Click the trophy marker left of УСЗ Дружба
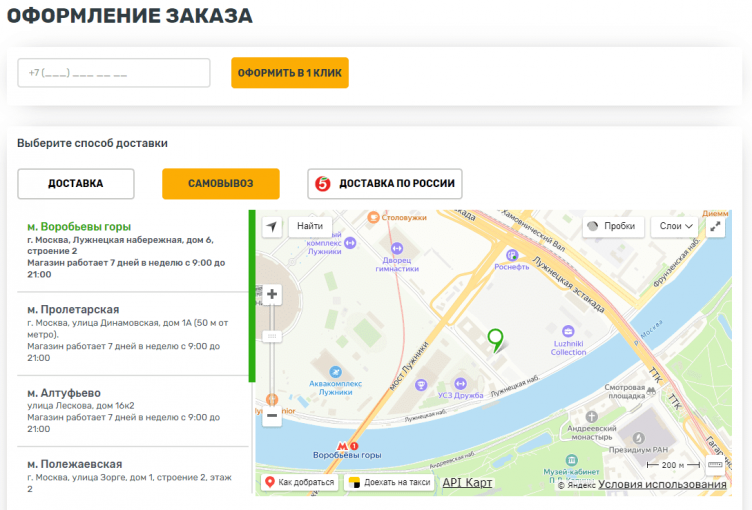 coord(421,385)
